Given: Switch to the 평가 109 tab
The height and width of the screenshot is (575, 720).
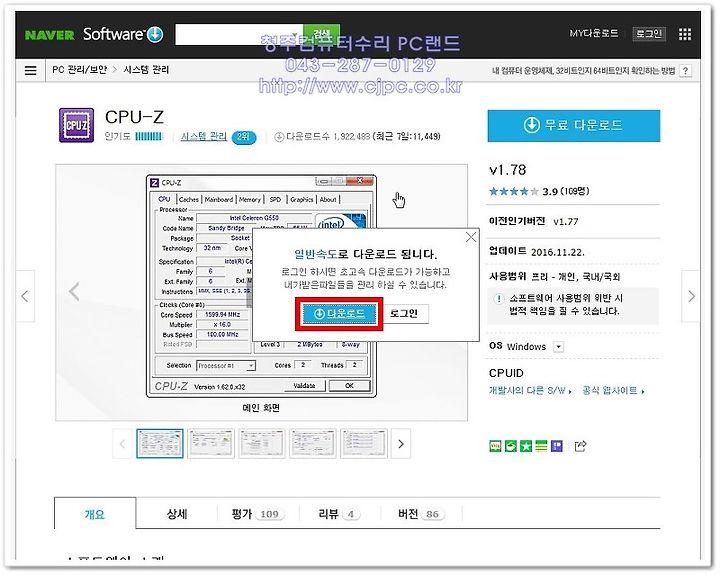Looking at the screenshot, I should pyautogui.click(x=258, y=514).
